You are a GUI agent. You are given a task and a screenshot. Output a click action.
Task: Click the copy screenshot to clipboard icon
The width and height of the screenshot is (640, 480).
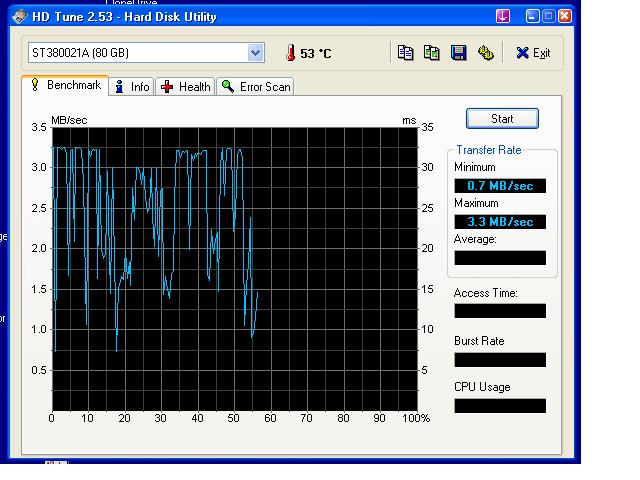point(432,53)
